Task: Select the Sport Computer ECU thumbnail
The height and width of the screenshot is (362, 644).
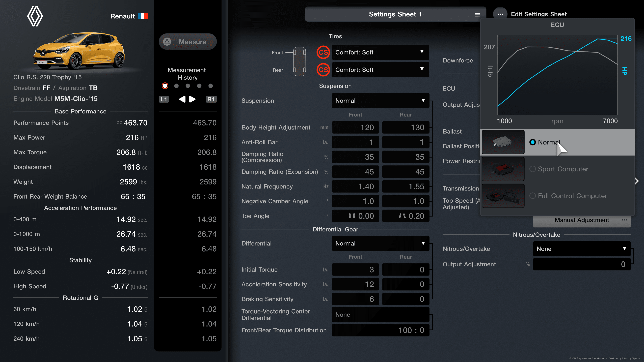Action: [x=503, y=169]
